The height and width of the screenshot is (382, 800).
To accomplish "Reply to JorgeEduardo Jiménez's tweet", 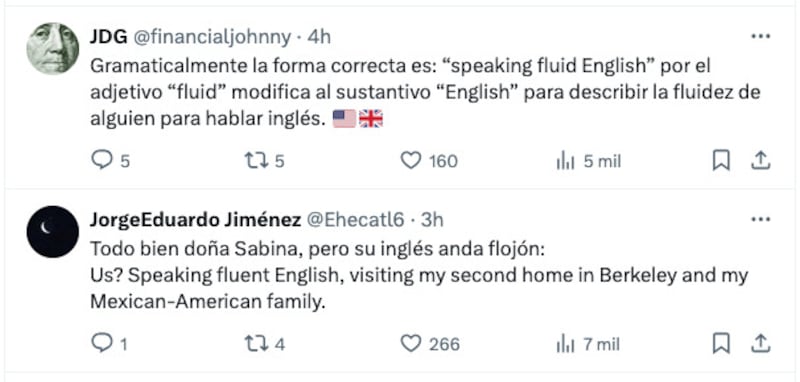I will tap(102, 343).
